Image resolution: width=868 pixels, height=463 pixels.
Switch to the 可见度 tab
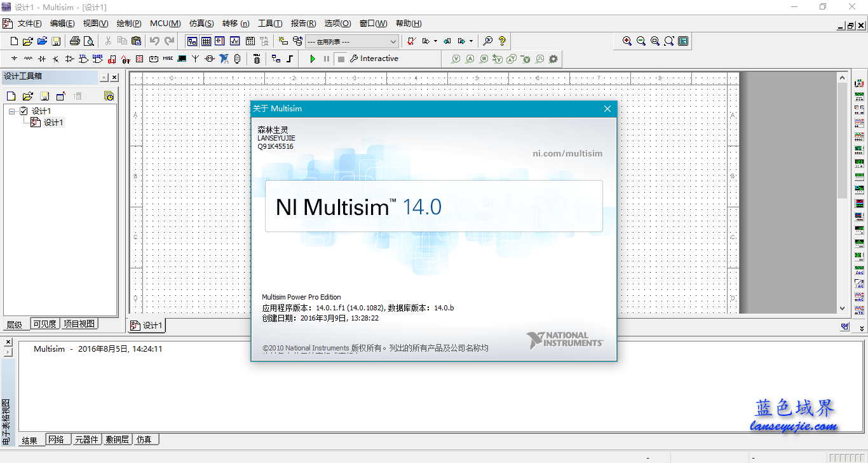[x=44, y=324]
